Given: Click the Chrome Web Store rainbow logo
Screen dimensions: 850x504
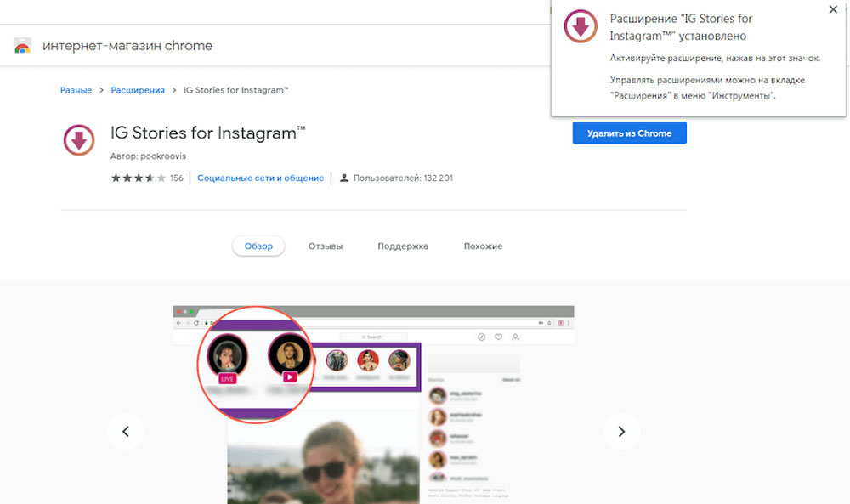Looking at the screenshot, I should 22,46.
